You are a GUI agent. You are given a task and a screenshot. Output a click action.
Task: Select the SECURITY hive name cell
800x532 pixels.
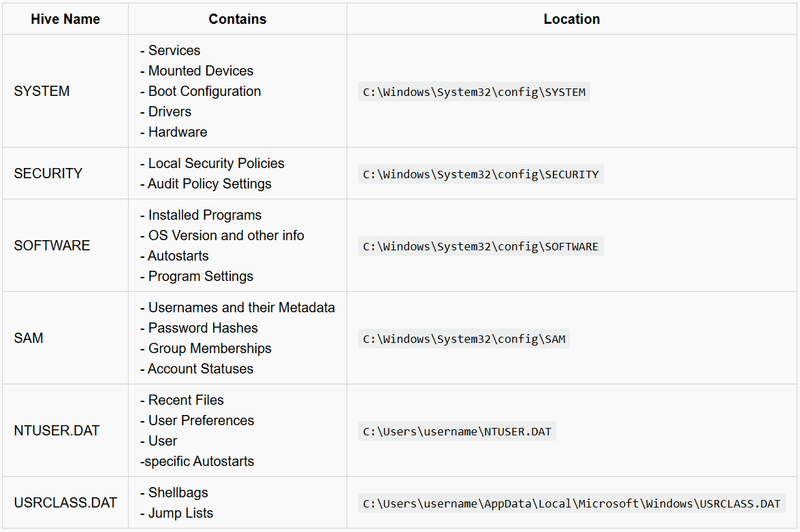point(48,173)
